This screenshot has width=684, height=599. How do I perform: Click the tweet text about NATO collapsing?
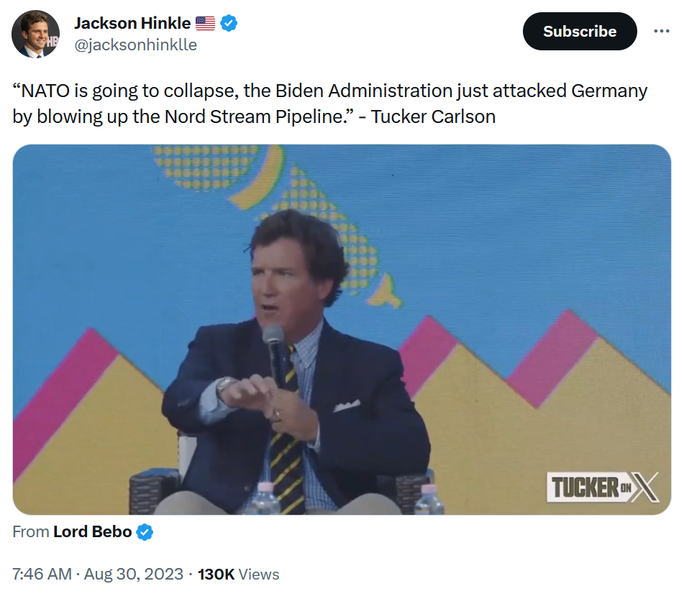click(330, 104)
